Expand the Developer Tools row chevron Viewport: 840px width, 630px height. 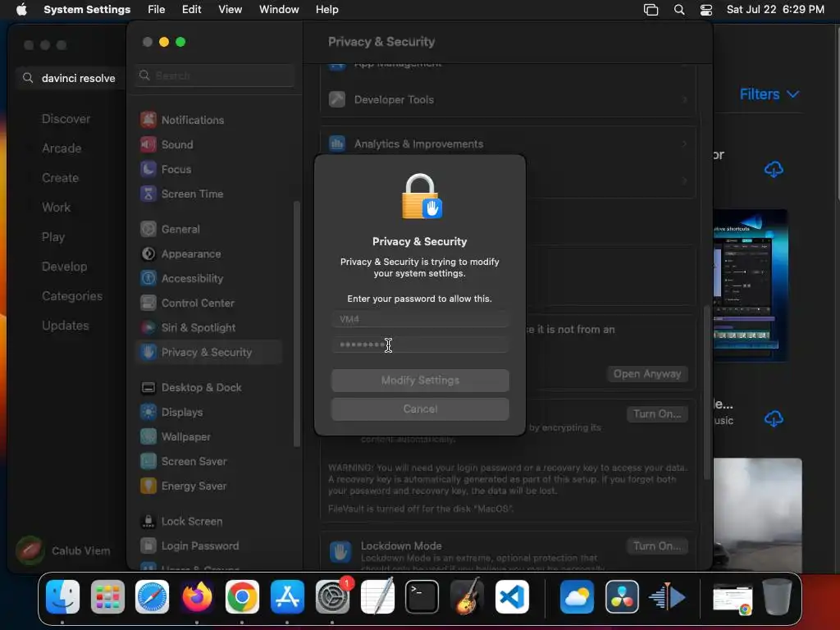pos(684,99)
